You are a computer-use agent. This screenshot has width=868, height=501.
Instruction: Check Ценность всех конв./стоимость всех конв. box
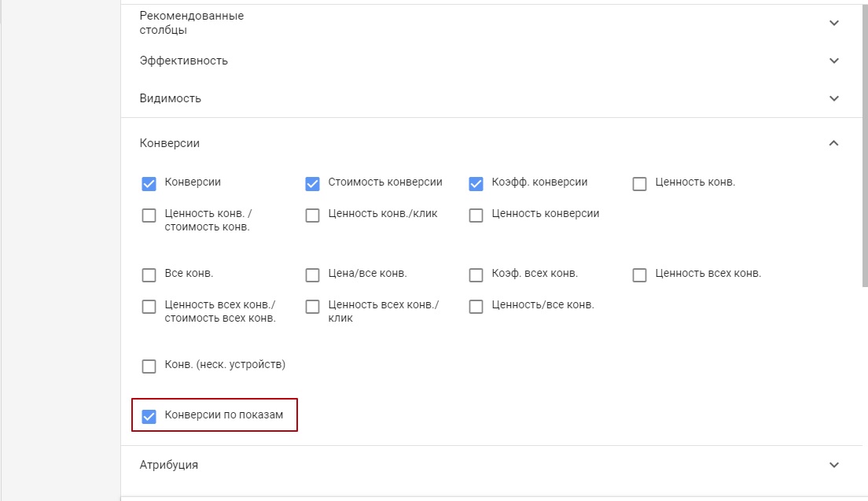coord(149,307)
